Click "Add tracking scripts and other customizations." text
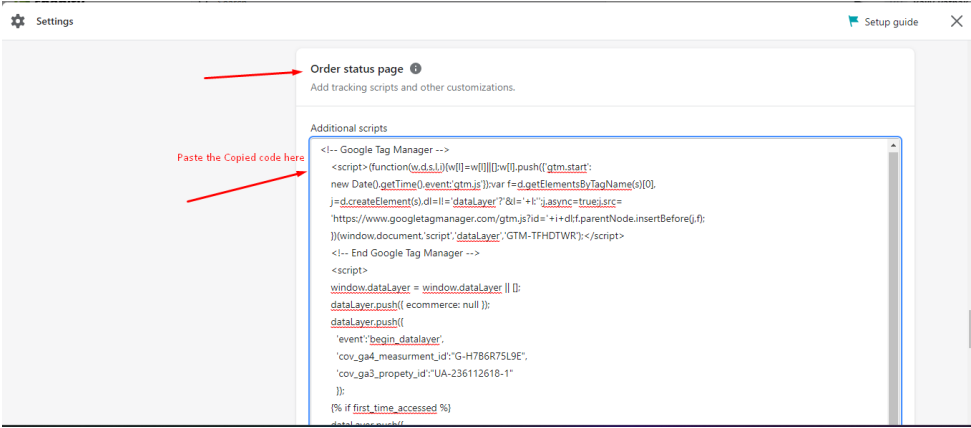 click(x=413, y=87)
